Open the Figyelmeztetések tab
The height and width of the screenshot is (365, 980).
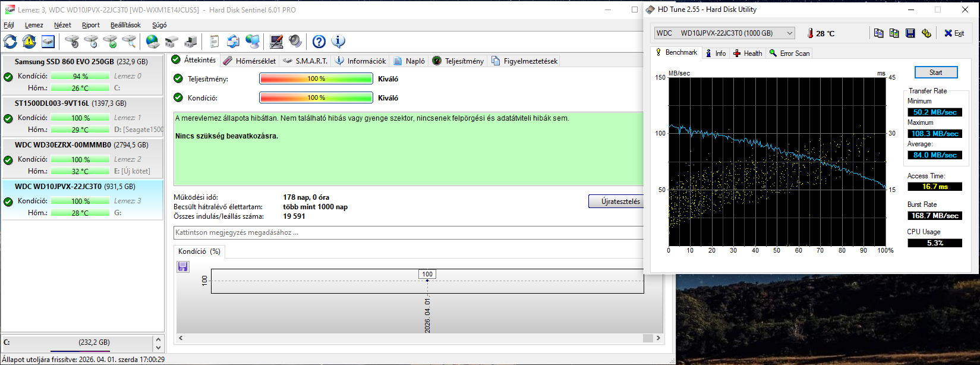pyautogui.click(x=524, y=61)
